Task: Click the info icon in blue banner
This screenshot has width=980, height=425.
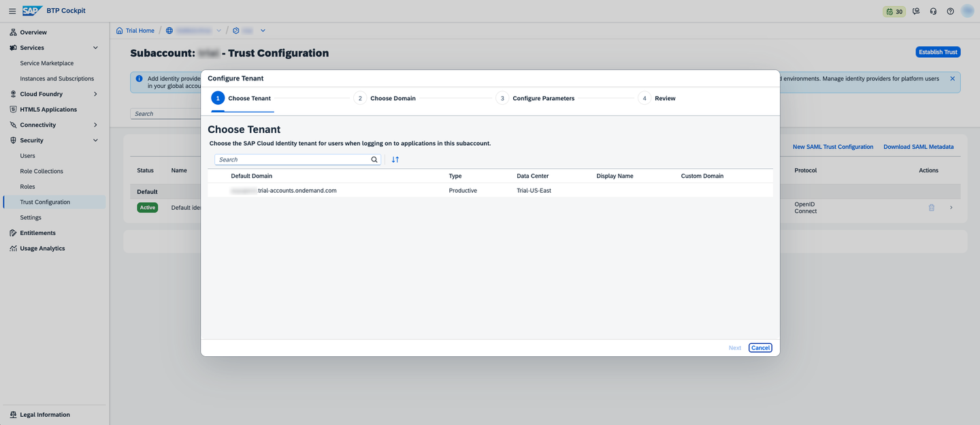Action: click(x=140, y=79)
